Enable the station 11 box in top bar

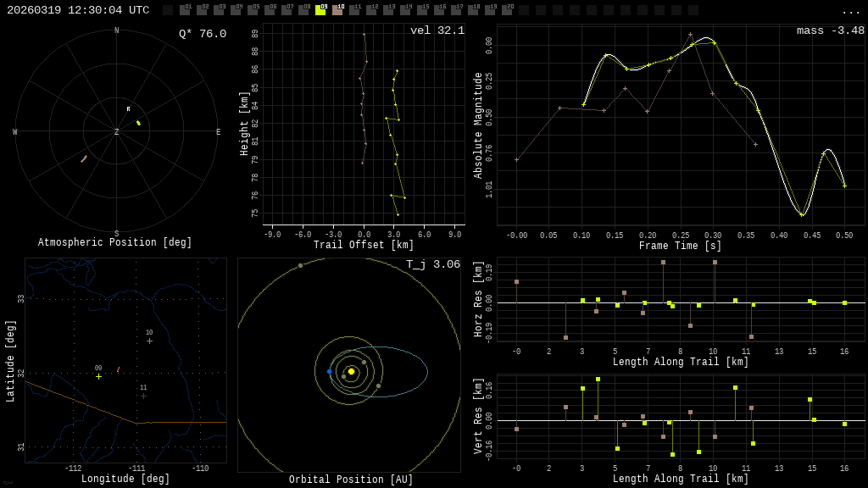tap(354, 10)
